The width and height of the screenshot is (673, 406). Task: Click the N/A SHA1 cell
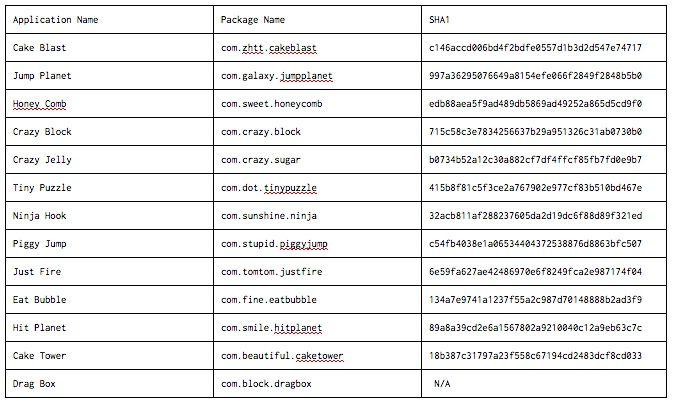coord(544,384)
